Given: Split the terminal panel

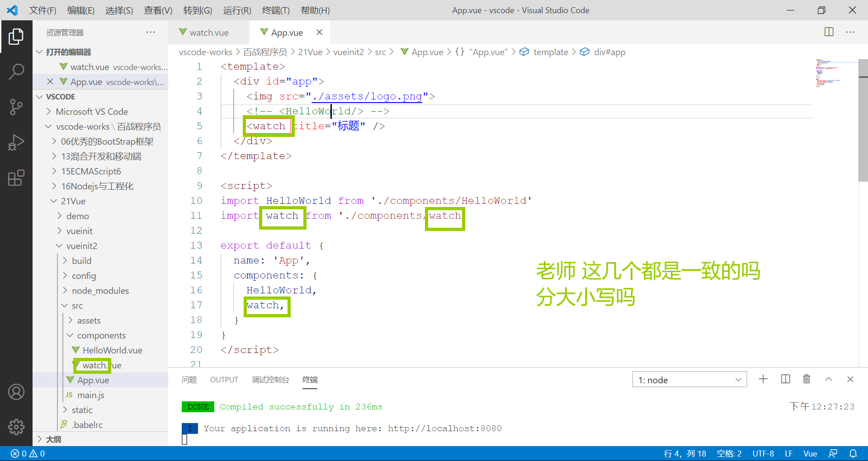Looking at the screenshot, I should click(x=785, y=379).
